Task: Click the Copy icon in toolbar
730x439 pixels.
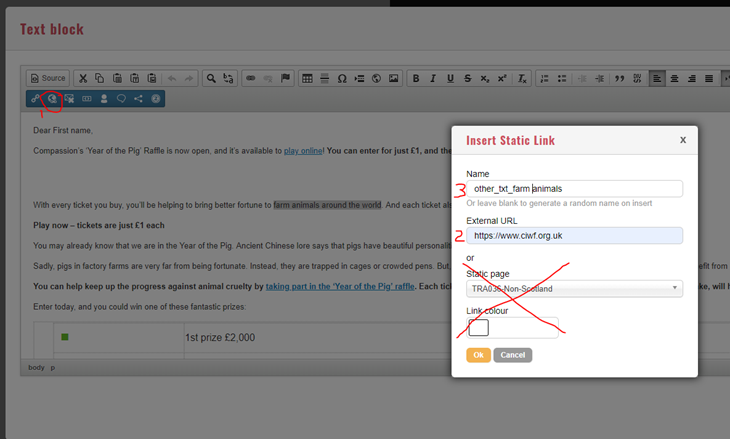Action: click(100, 78)
